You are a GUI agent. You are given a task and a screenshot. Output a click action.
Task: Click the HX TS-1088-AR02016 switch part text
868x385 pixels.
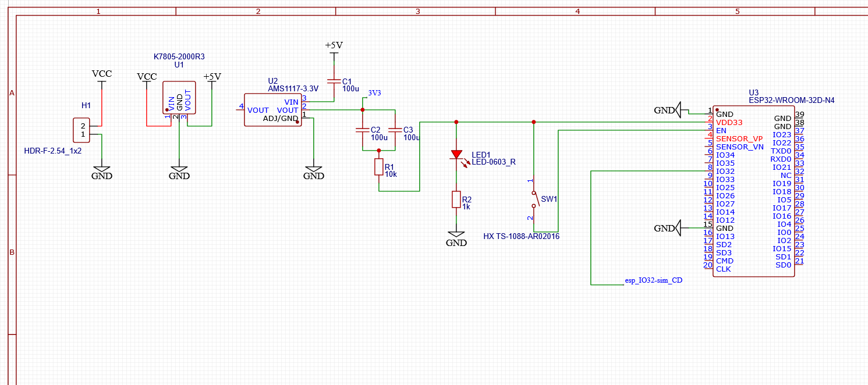click(x=521, y=236)
